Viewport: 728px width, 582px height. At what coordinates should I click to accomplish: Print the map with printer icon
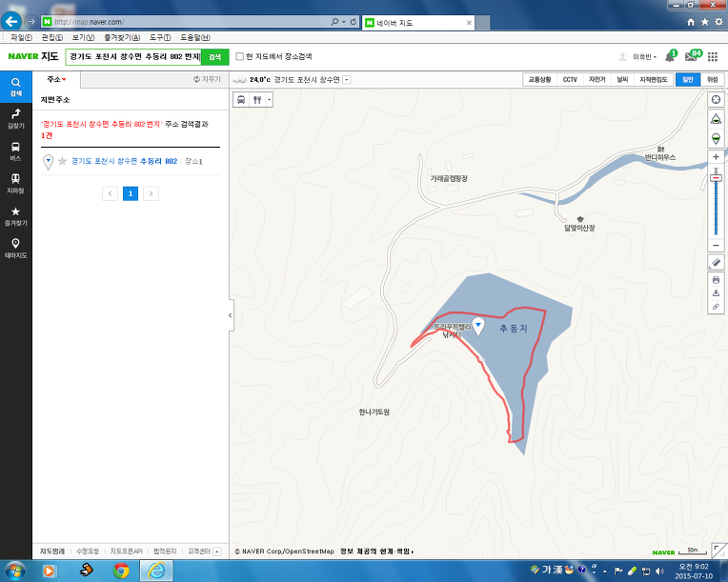coord(716,280)
